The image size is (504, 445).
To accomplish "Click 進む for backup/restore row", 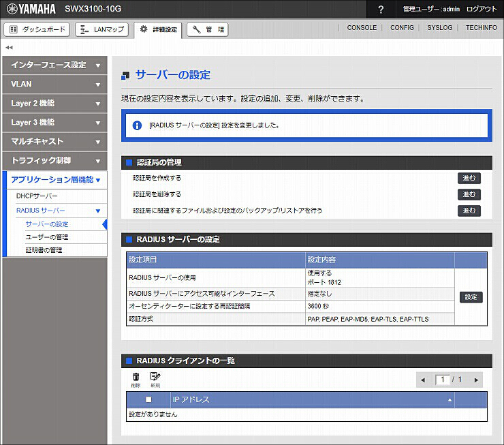I will click(469, 211).
